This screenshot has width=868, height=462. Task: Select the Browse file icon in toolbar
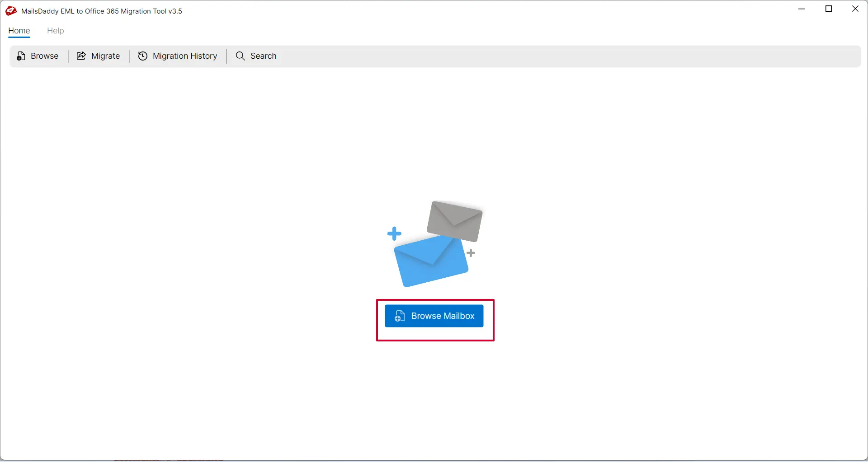(x=21, y=56)
